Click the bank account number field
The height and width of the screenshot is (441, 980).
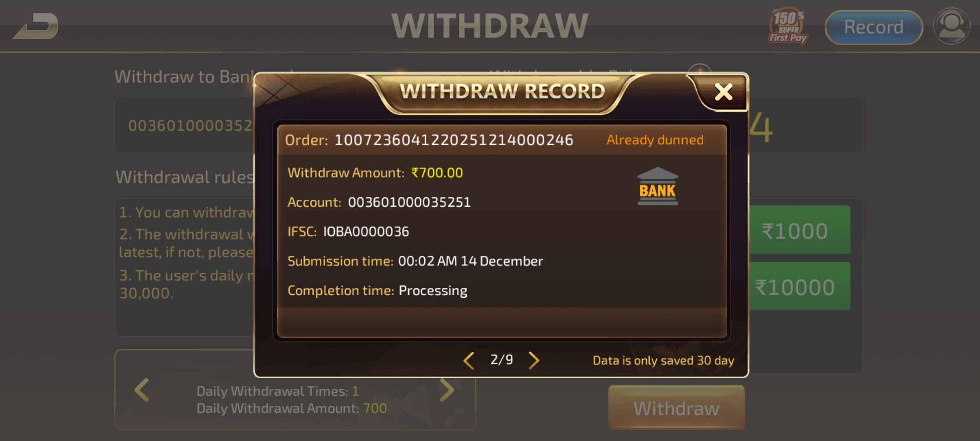tap(185, 125)
